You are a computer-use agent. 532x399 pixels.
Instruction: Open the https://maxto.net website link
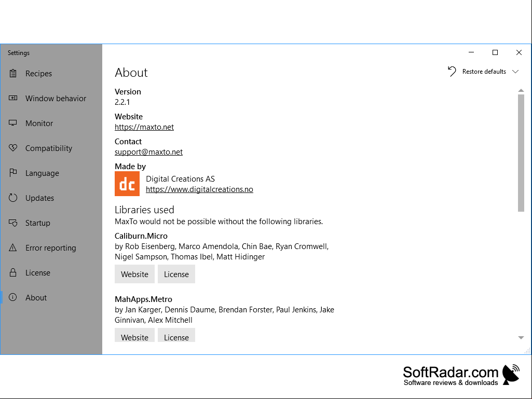point(144,127)
